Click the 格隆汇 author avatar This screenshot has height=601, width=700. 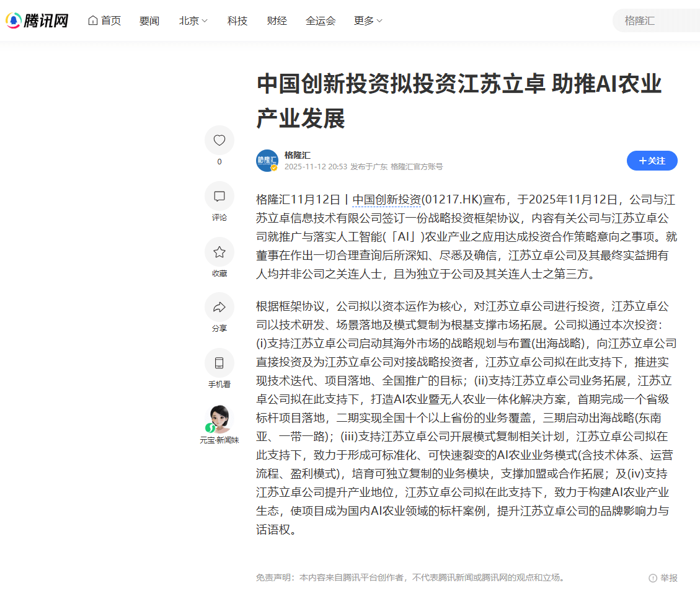[x=267, y=161]
